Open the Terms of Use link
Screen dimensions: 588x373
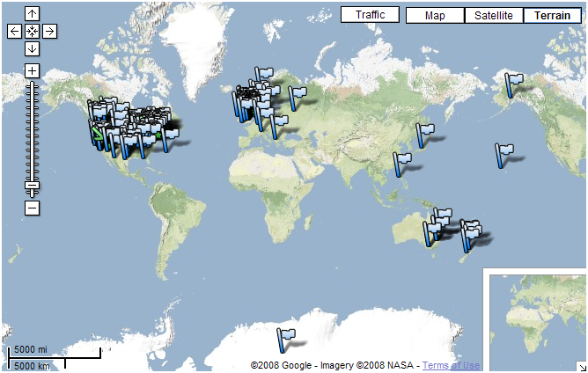(x=451, y=365)
